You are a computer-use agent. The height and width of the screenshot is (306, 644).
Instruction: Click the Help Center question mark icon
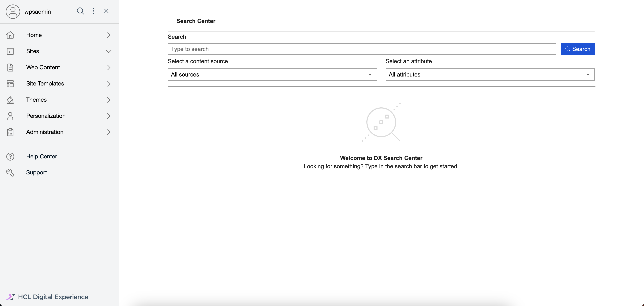point(10,156)
